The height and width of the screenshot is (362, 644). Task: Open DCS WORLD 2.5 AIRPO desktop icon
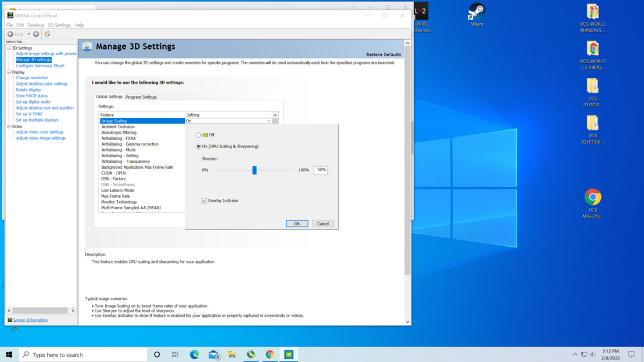click(592, 55)
